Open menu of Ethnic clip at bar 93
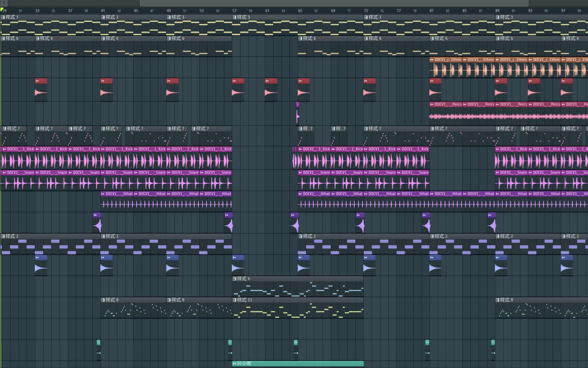Image resolution: width=588 pixels, height=368 pixels. (530, 60)
